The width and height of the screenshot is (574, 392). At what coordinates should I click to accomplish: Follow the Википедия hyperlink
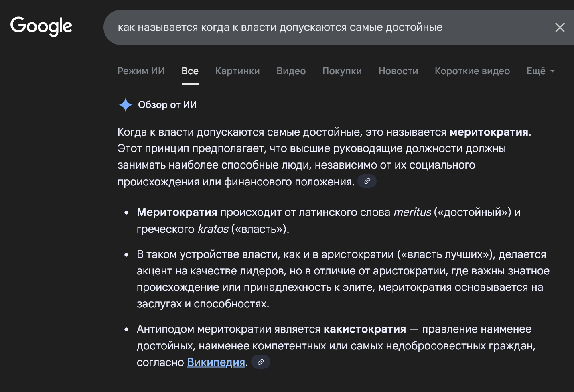pos(216,362)
